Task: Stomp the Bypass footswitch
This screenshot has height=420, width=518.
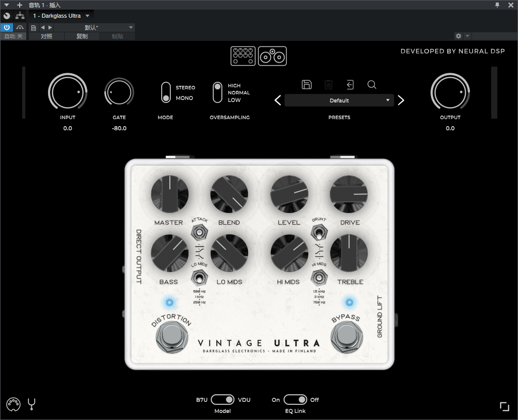Action: [x=347, y=337]
